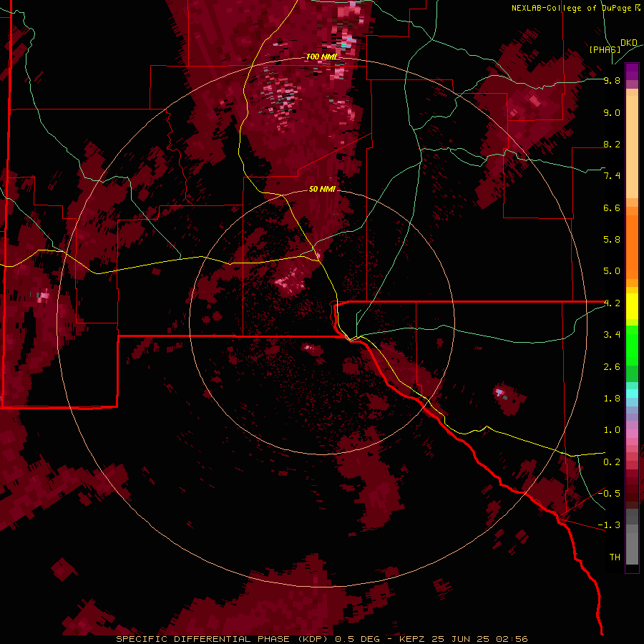Select the -0.5 legend value
The height and width of the screenshot is (644, 644).
click(x=609, y=494)
